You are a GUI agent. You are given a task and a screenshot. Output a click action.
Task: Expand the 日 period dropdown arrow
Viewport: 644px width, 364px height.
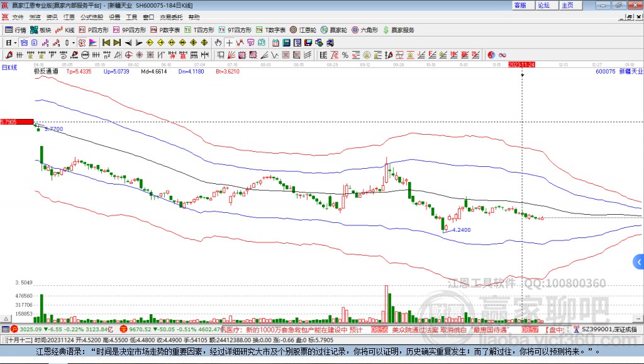tap(15, 43)
